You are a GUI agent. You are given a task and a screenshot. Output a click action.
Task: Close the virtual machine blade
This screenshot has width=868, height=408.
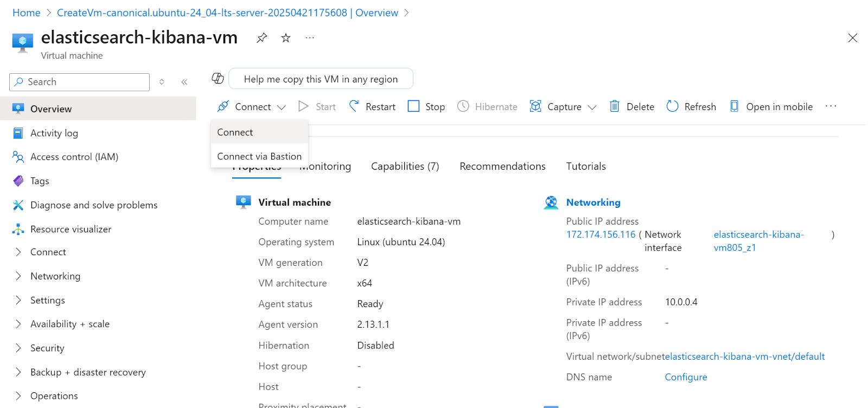tap(853, 37)
